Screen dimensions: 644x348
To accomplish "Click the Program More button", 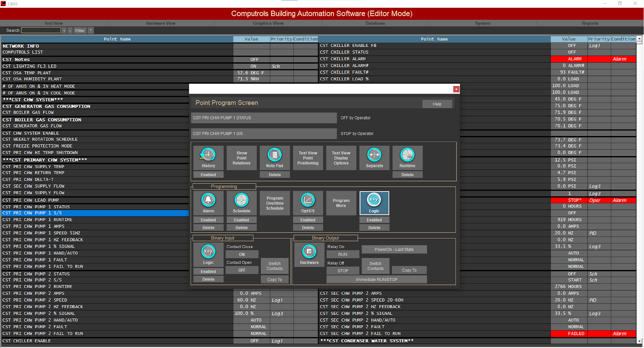I will point(341,203).
